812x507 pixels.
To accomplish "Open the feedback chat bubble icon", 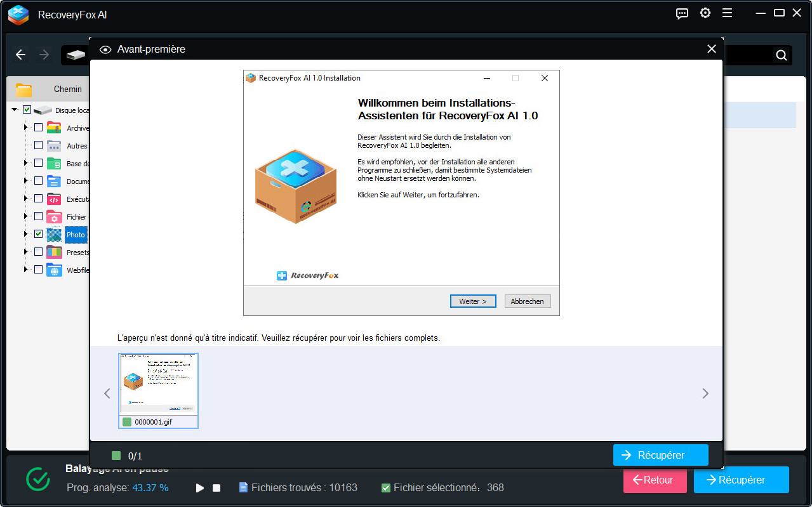I will 682,13.
